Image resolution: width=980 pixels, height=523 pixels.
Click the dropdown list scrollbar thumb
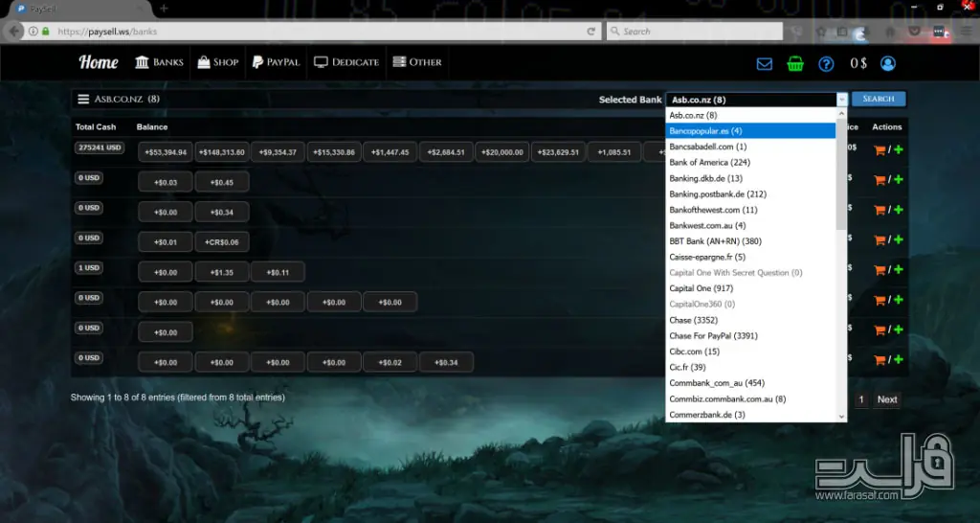click(x=841, y=174)
